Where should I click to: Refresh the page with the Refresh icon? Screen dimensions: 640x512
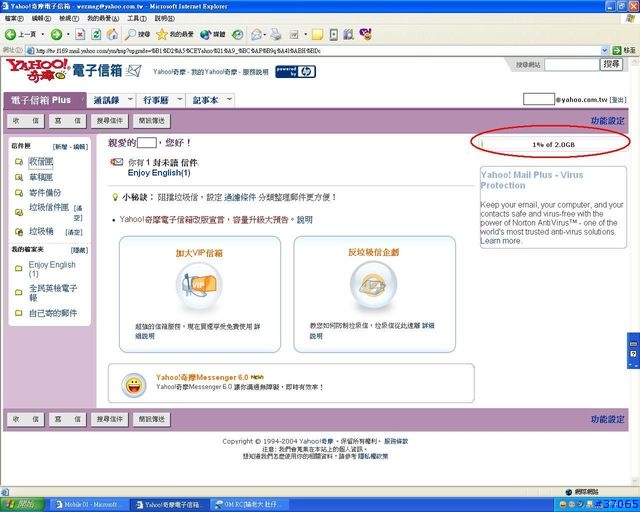(96, 34)
